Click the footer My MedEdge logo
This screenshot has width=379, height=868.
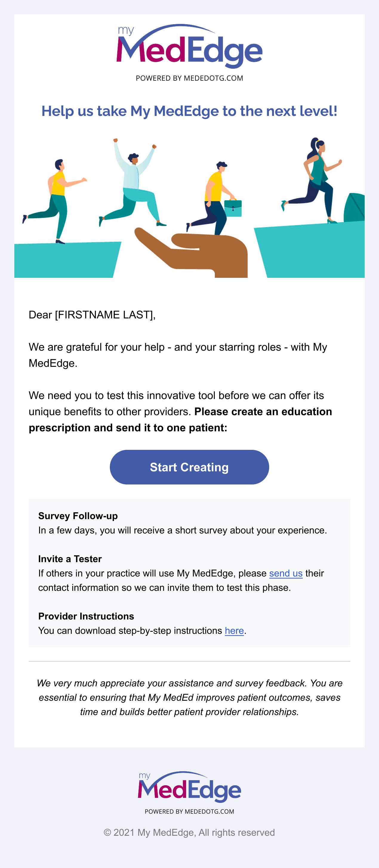pyautogui.click(x=189, y=789)
